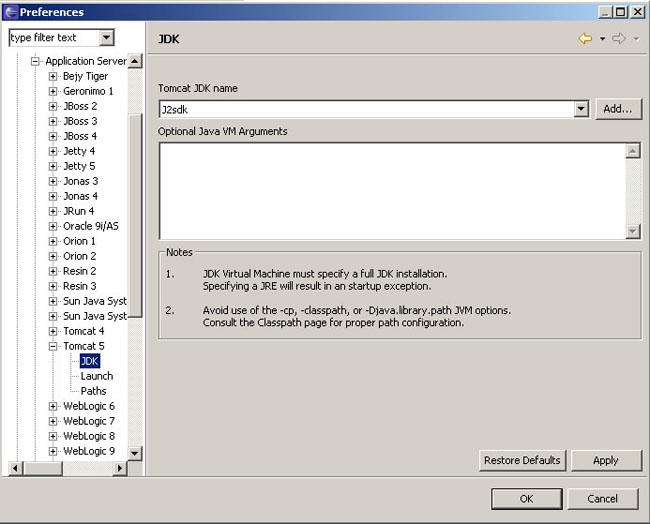Click the Add... button

[x=618, y=109]
